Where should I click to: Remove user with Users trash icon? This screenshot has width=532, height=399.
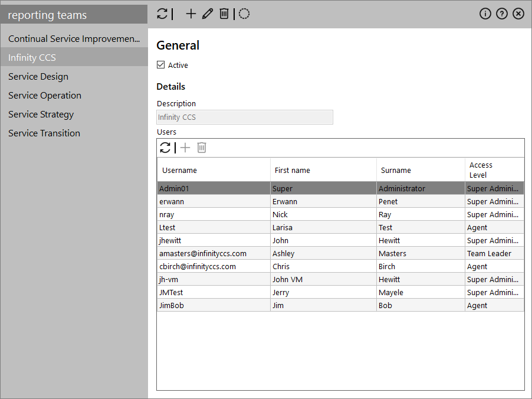pyautogui.click(x=202, y=148)
